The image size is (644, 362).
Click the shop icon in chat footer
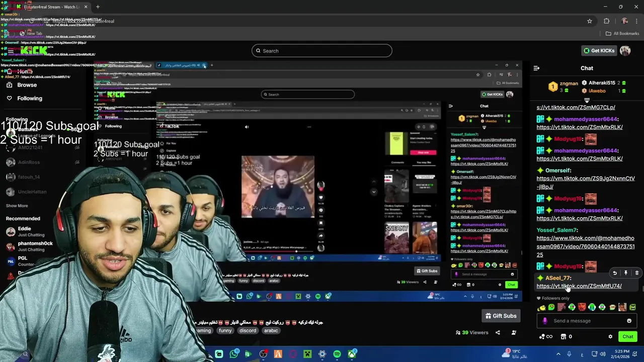click(x=563, y=337)
